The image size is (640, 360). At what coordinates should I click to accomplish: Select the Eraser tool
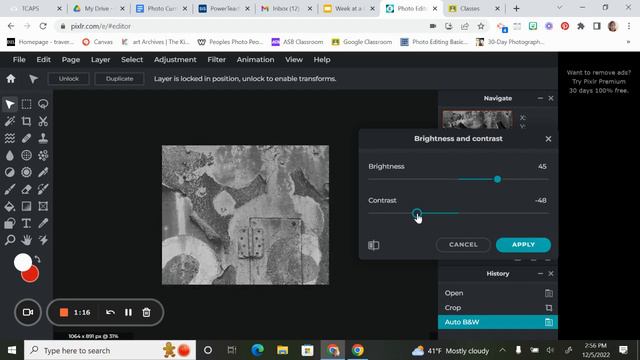(27, 189)
